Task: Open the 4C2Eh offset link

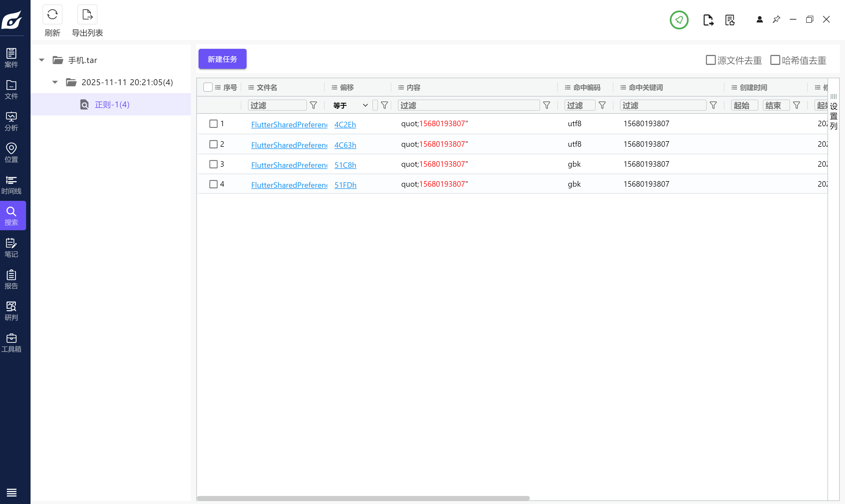Action: [345, 125]
